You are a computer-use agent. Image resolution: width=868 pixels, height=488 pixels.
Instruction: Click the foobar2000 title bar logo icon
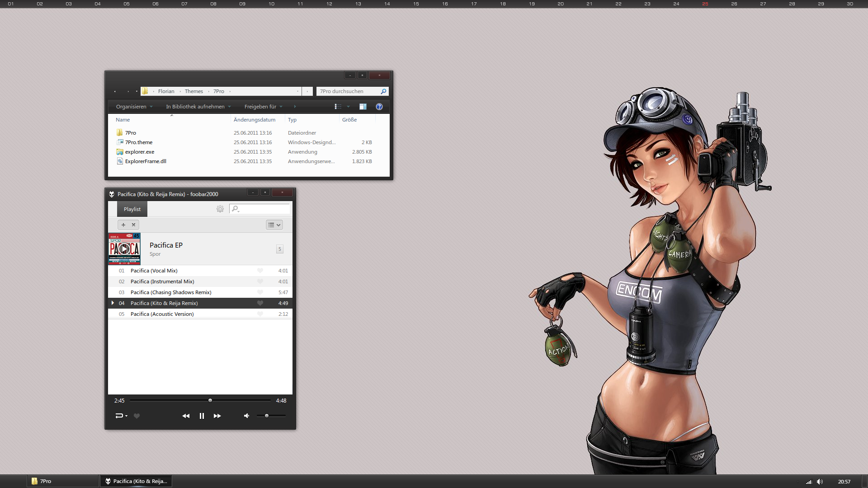112,194
